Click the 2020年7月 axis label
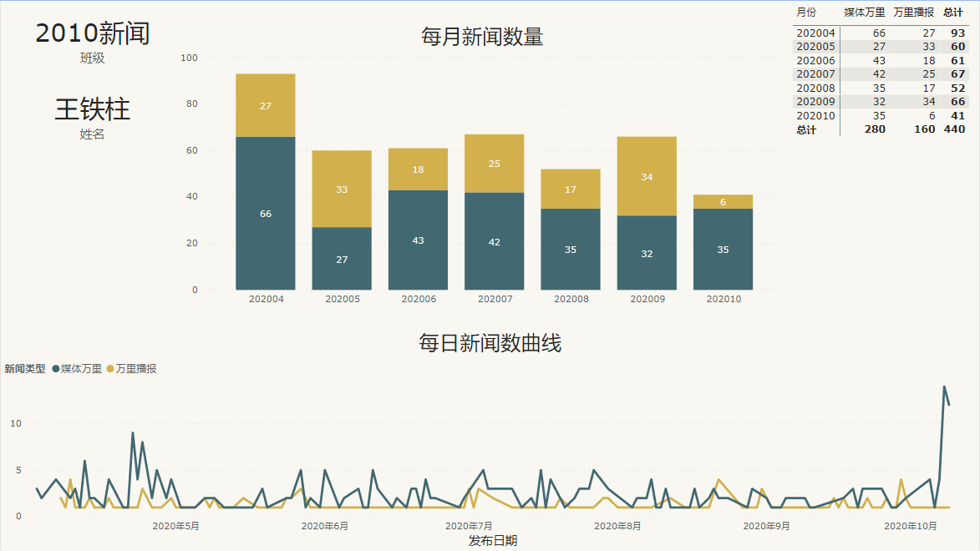This screenshot has width=980, height=551. [x=469, y=526]
